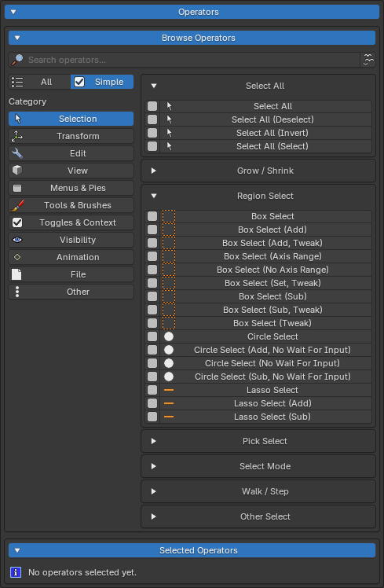The width and height of the screenshot is (384, 588).
Task: Click the Search operators input field
Action: (x=185, y=60)
